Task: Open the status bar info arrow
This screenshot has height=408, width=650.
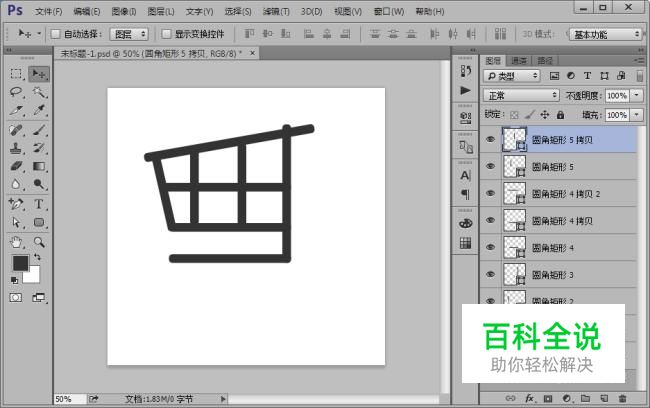Action: (x=223, y=399)
